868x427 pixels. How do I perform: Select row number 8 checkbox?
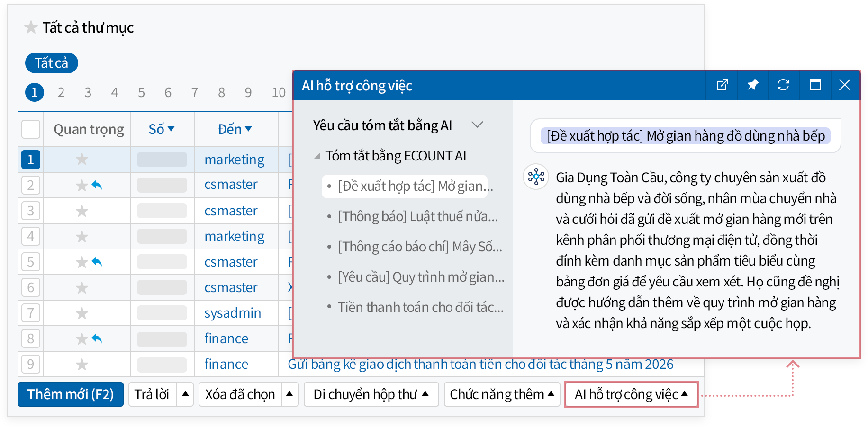tap(31, 338)
